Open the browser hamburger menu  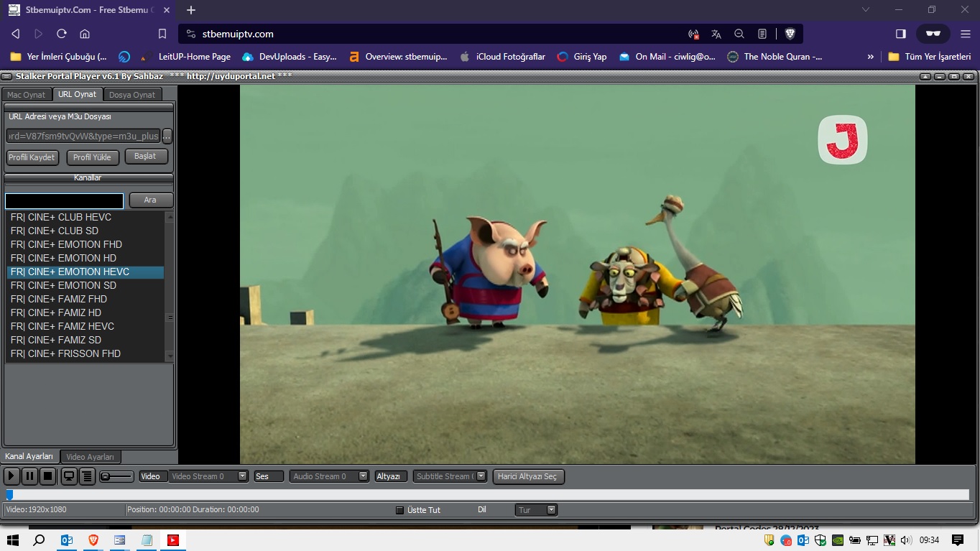coord(965,34)
